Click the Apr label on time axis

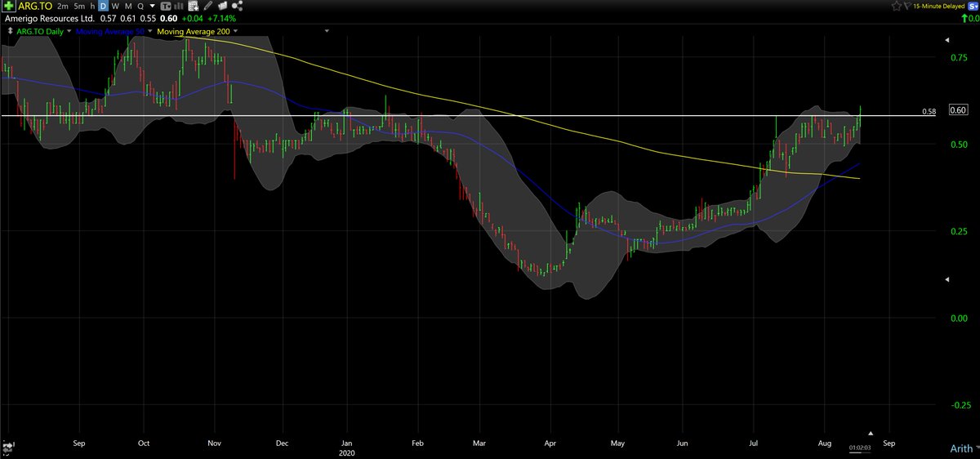tap(550, 443)
